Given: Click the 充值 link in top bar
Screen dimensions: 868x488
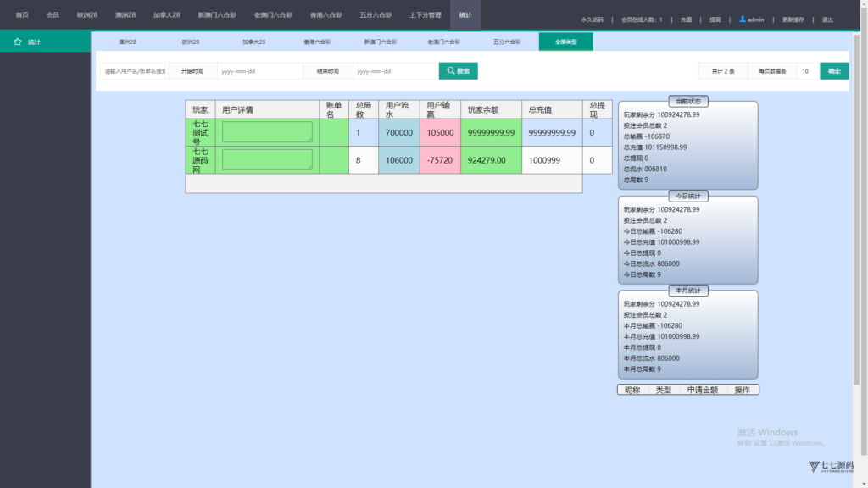Looking at the screenshot, I should 686,19.
